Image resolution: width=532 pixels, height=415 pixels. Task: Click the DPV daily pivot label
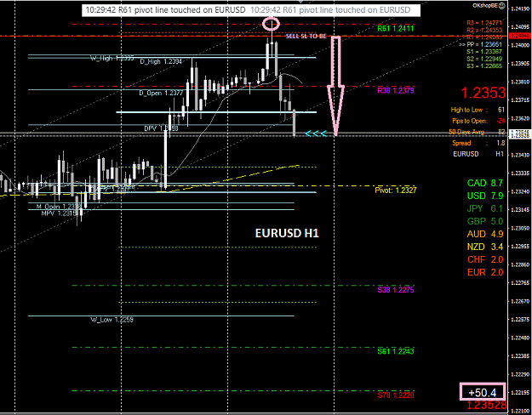(x=161, y=128)
